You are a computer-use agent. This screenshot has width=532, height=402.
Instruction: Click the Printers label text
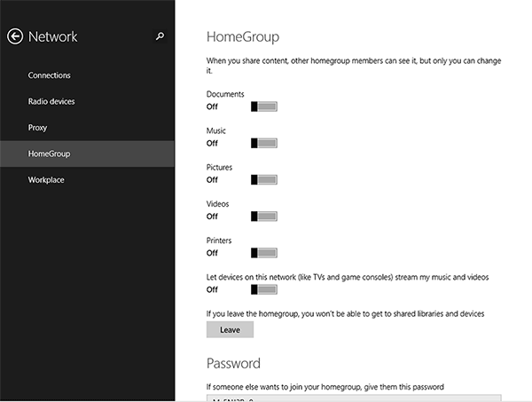coord(219,240)
